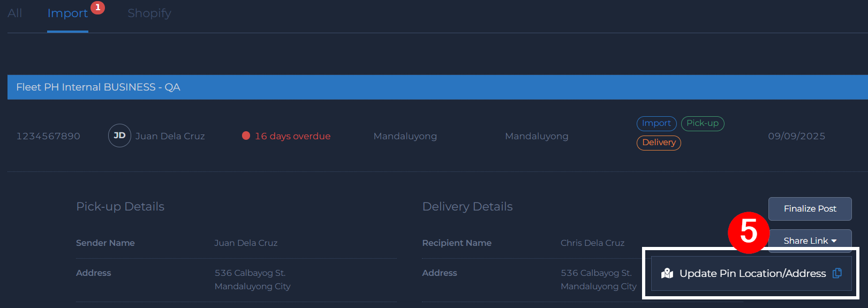Viewport: 868px width, 308px height.
Task: Open the Share Link dropdown
Action: pyautogui.click(x=810, y=241)
